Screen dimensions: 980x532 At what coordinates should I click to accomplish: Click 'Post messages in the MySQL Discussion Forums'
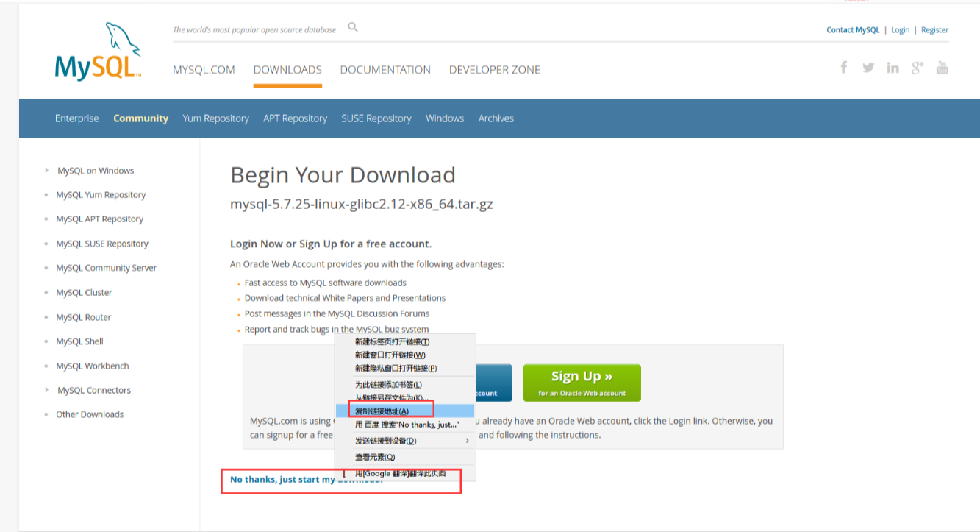[337, 313]
